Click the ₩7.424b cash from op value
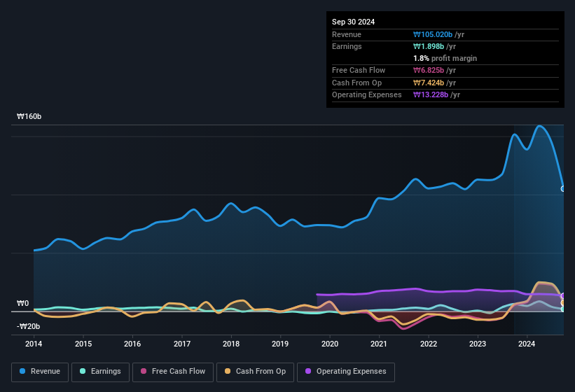This screenshot has height=392, width=575. pyautogui.click(x=429, y=83)
